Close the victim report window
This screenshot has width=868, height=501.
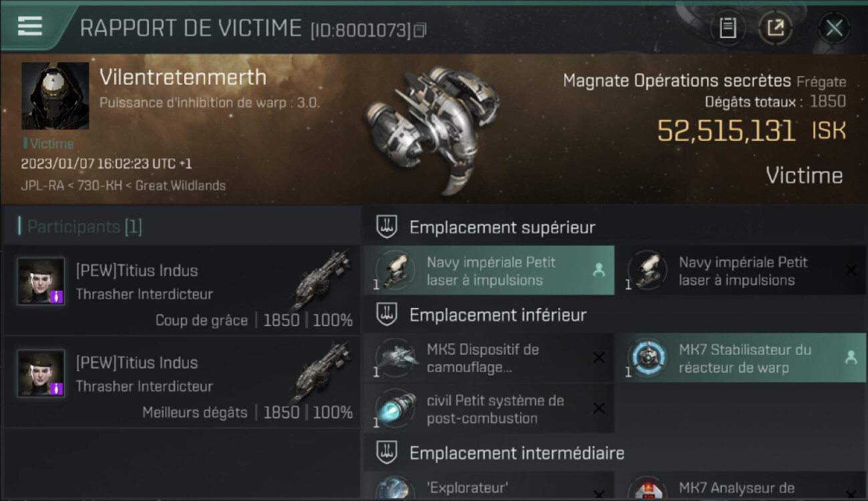tap(834, 28)
